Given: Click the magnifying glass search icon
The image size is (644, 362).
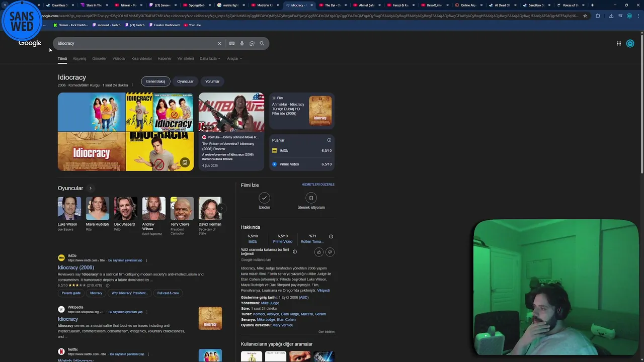Looking at the screenshot, I should click(262, 43).
